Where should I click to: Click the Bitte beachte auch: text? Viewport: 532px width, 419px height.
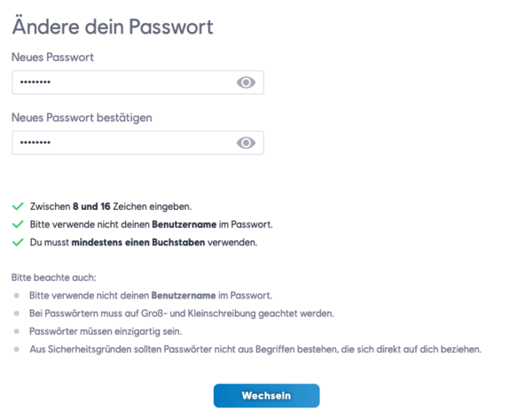pos(53,277)
